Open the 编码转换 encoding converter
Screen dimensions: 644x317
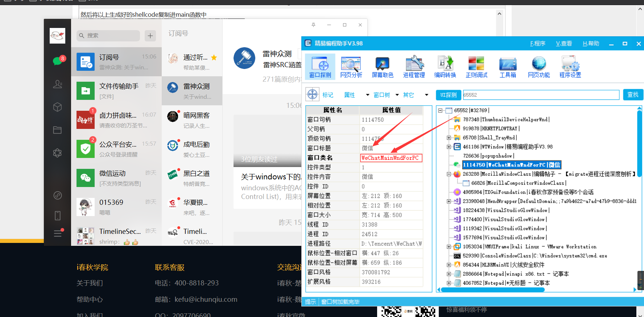point(445,67)
